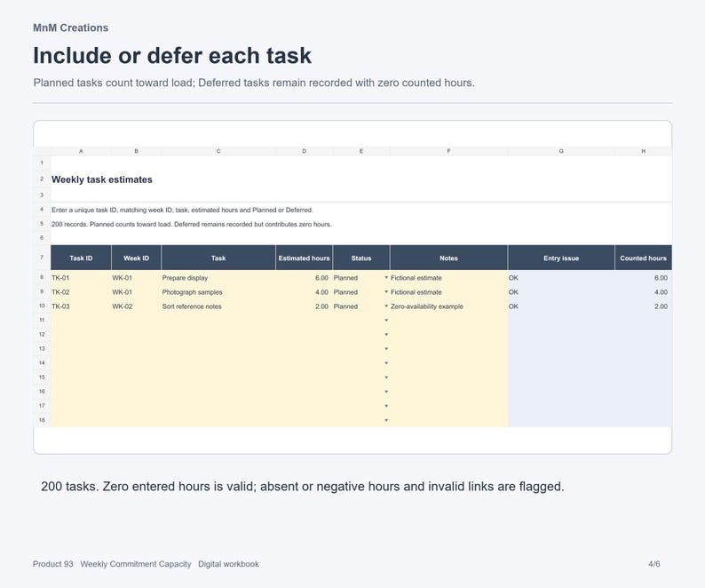Screen dimensions: 705x588
Task: Select Fictional estimate note in TK-02 row
Action: click(448, 292)
